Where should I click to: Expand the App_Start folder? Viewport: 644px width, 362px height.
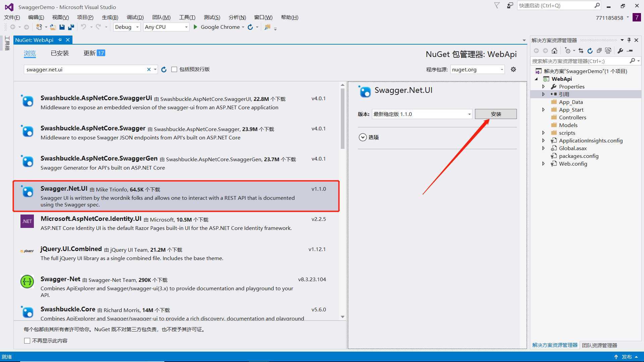pyautogui.click(x=543, y=110)
